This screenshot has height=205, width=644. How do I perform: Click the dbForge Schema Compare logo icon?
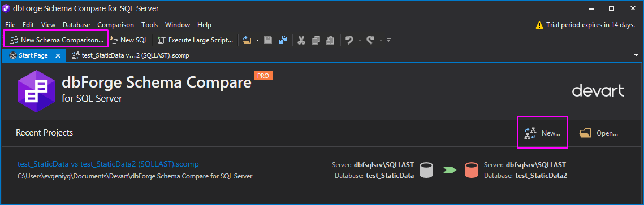pyautogui.click(x=37, y=91)
